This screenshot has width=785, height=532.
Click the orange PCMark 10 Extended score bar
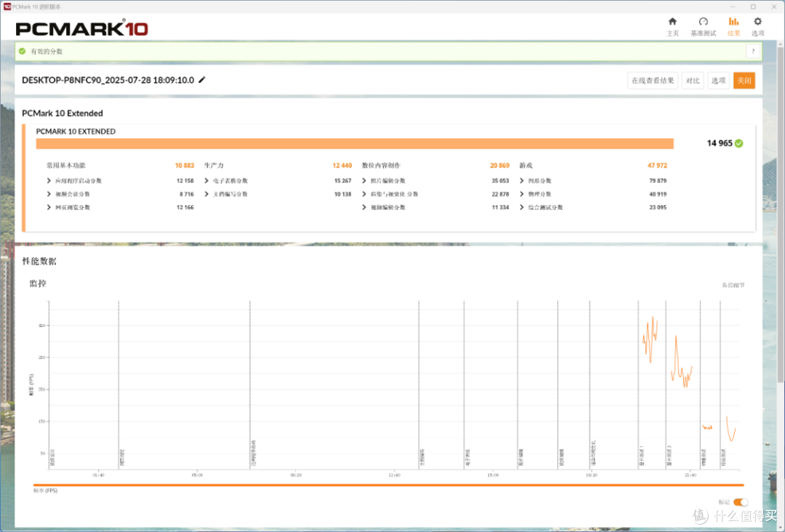(x=355, y=144)
